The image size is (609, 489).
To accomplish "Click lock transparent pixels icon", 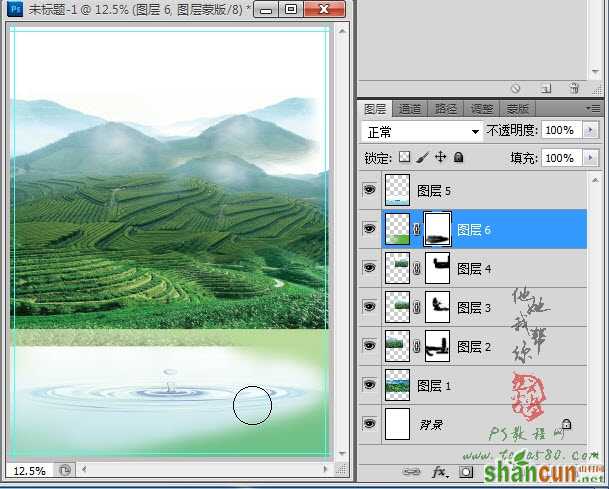I will point(404,157).
